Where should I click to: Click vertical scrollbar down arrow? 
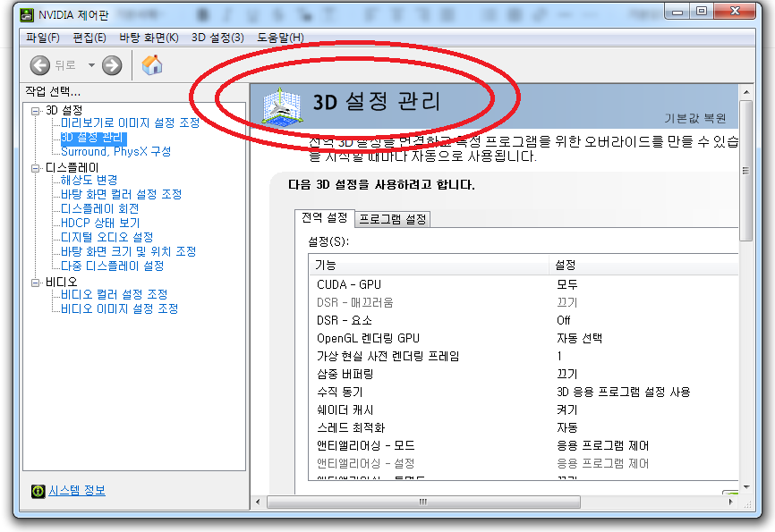(746, 487)
